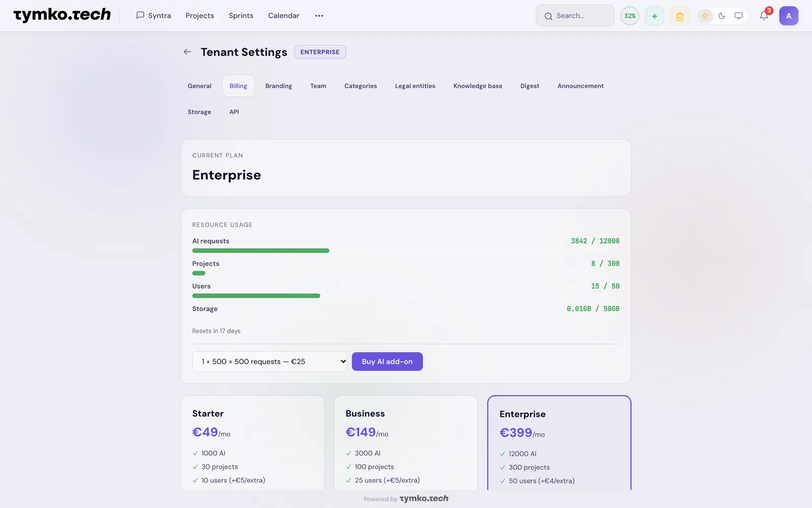Open the yellow trash bin icon

click(680, 16)
